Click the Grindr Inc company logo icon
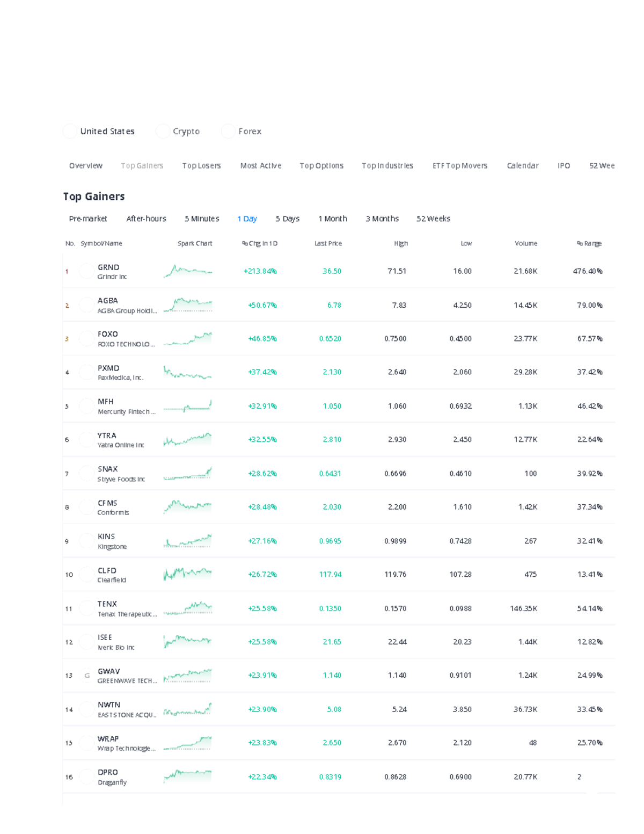The width and height of the screenshot is (644, 834). (86, 271)
